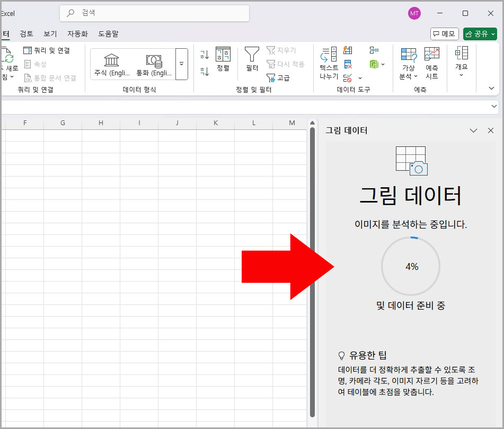Click the Workbook Links (통합 문서 연결) command

tap(50, 78)
